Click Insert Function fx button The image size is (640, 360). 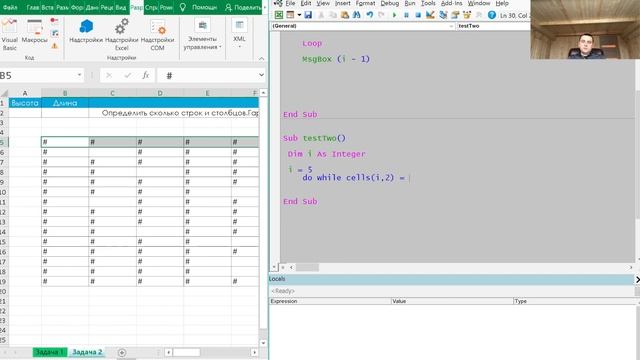[x=146, y=75]
